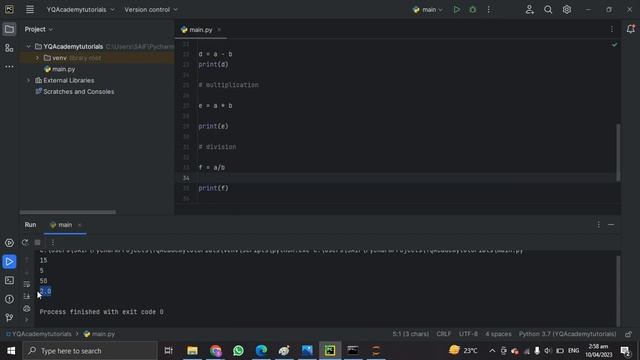This screenshot has height=360, width=640.
Task: Run main with the green play icon
Action: click(x=456, y=9)
